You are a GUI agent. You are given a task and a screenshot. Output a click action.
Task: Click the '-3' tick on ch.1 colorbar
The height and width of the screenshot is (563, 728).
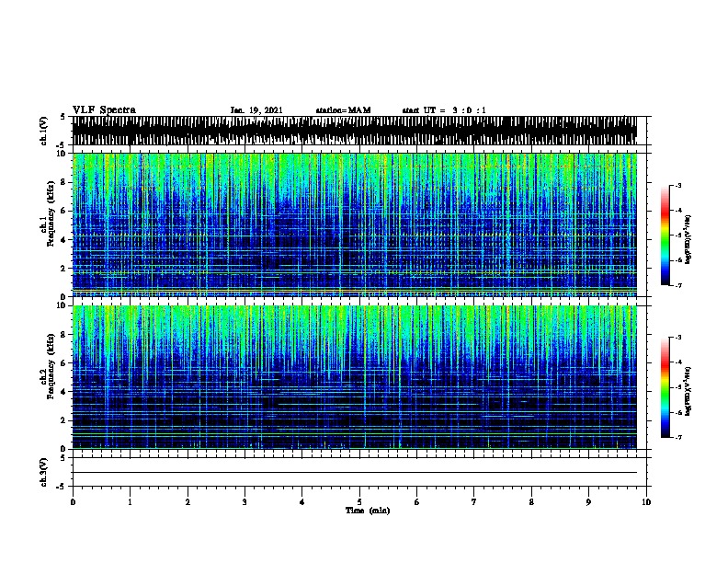[677, 185]
